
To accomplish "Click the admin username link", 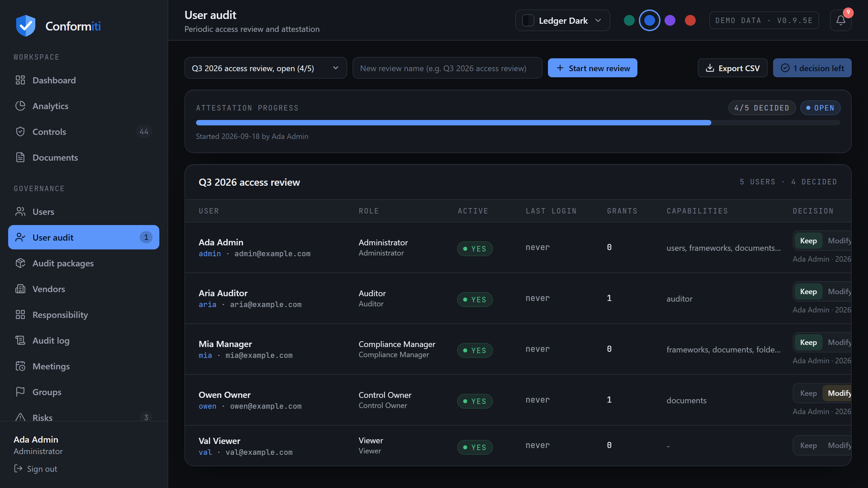I will click(x=210, y=253).
